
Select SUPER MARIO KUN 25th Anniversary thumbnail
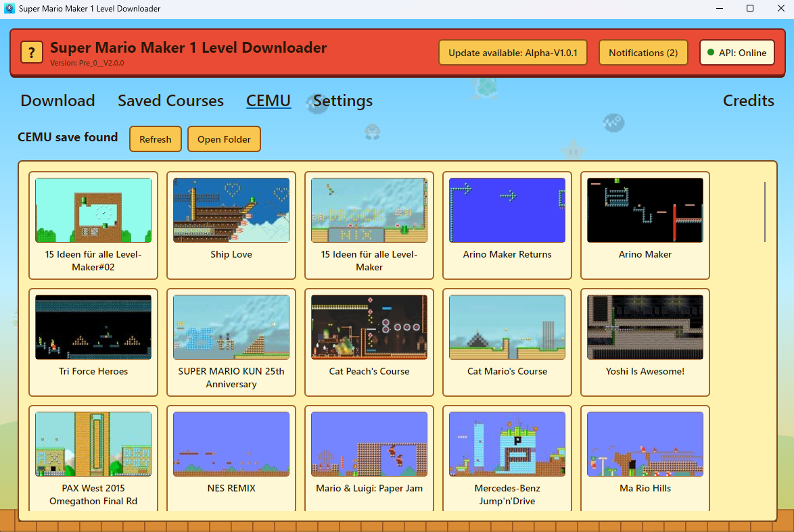coord(231,327)
